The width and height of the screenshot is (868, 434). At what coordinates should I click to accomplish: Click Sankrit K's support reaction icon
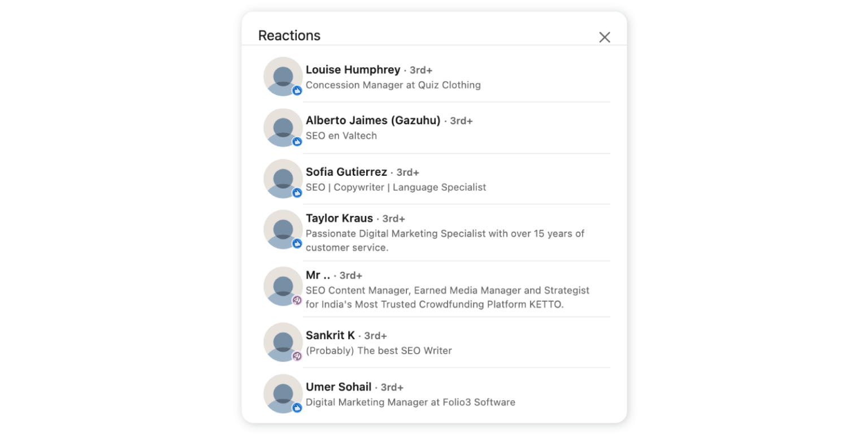pos(297,357)
